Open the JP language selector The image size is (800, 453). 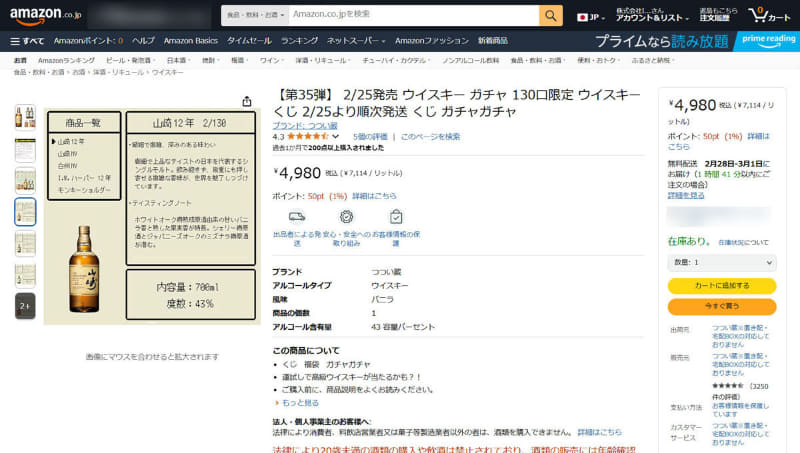click(x=588, y=16)
